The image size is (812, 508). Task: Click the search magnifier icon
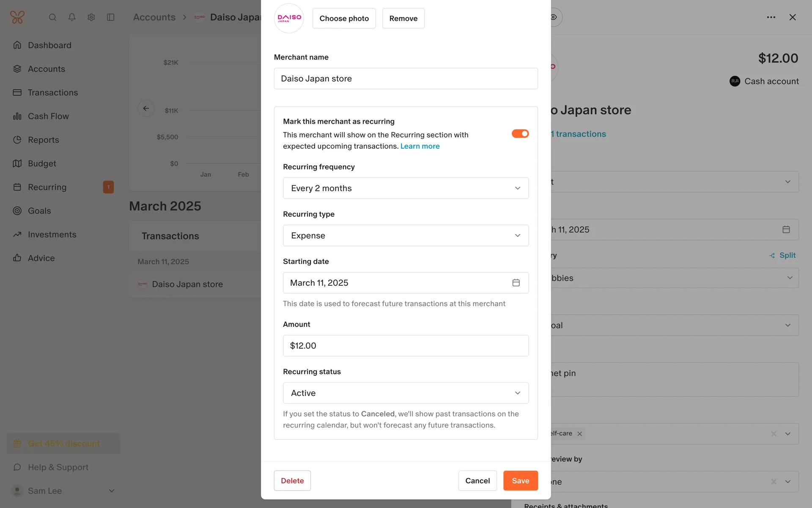point(52,17)
